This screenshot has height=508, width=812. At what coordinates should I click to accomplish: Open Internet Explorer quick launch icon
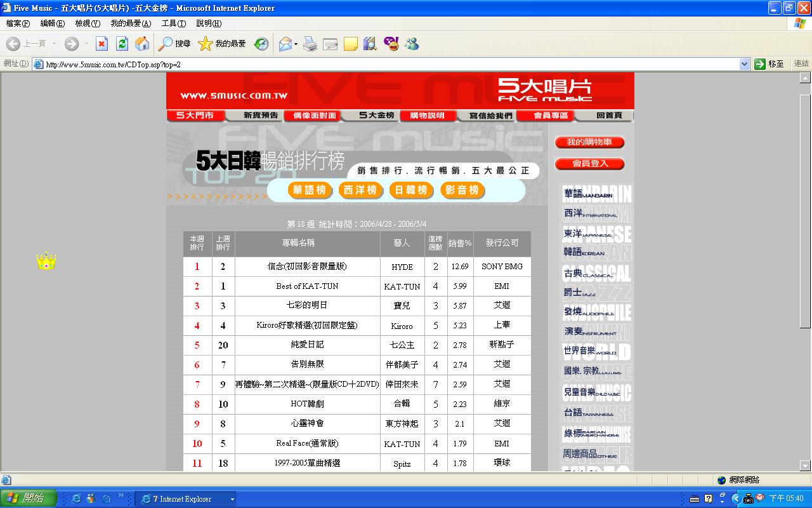(77, 498)
